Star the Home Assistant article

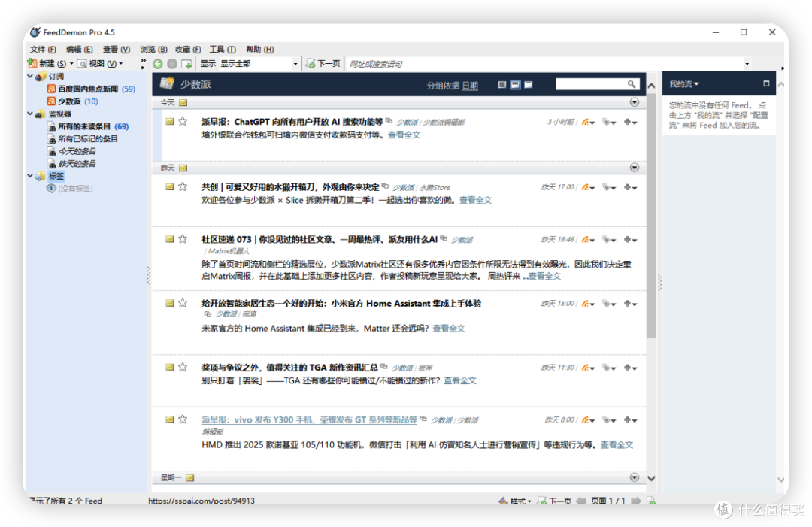(183, 303)
